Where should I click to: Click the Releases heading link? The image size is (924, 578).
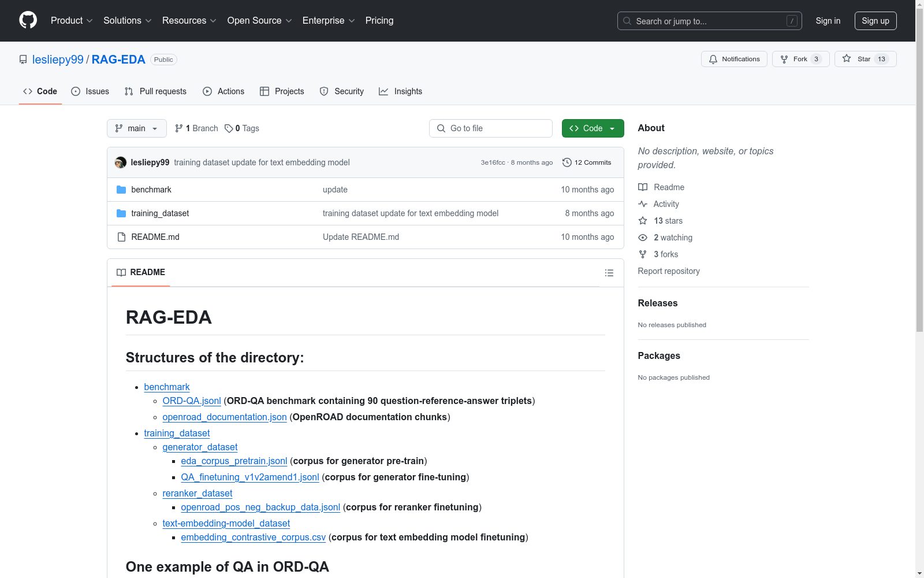point(658,303)
